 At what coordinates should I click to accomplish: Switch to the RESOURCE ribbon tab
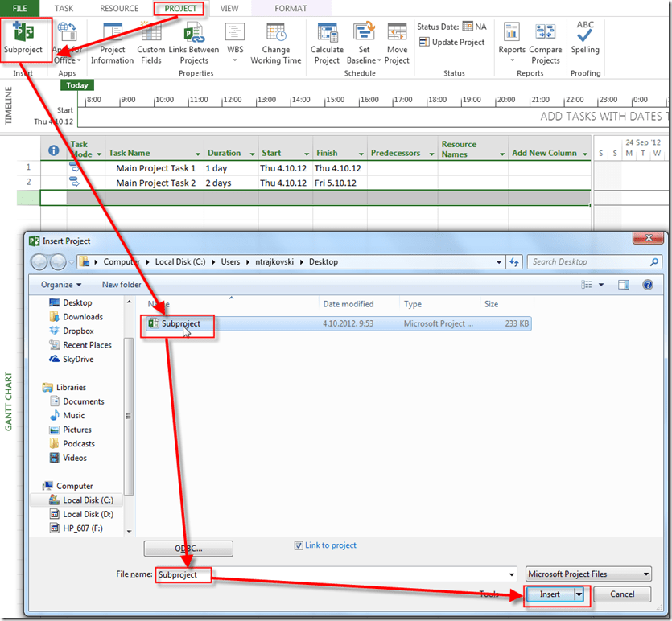pyautogui.click(x=118, y=9)
